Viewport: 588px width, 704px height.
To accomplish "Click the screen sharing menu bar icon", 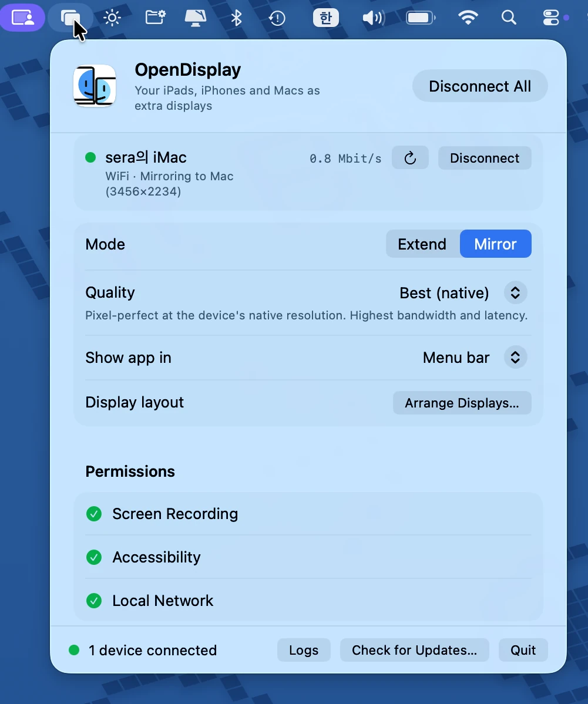I will [x=22, y=18].
